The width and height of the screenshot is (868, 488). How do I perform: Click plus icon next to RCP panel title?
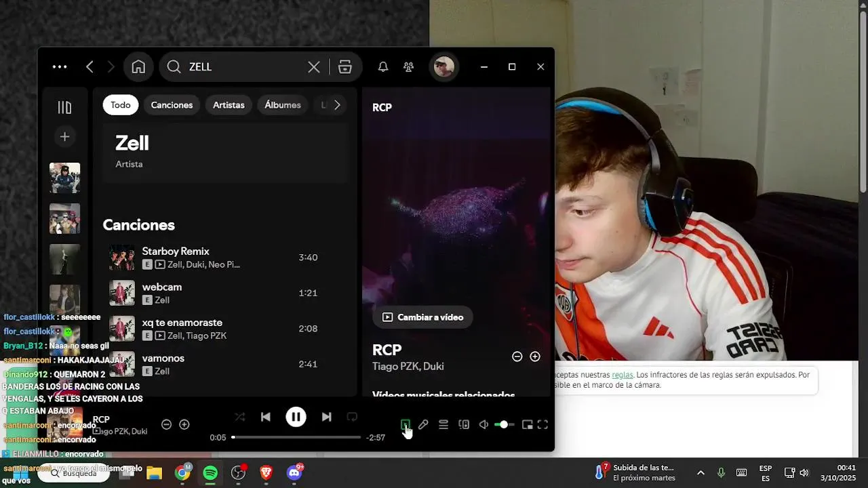pos(535,357)
